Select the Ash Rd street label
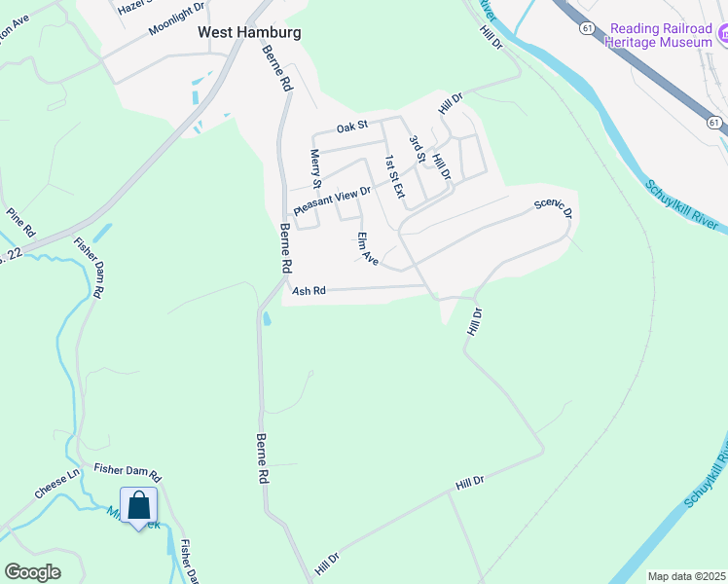728x584 pixels. pos(309,291)
